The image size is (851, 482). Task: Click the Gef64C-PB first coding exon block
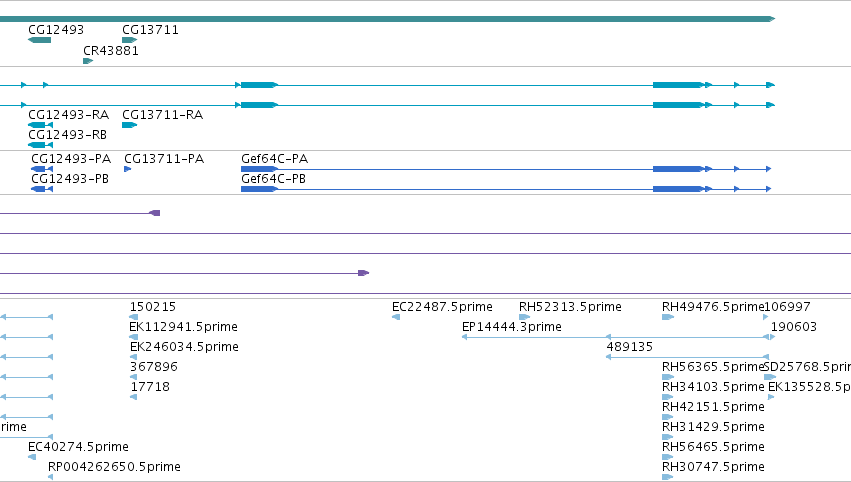[259, 189]
